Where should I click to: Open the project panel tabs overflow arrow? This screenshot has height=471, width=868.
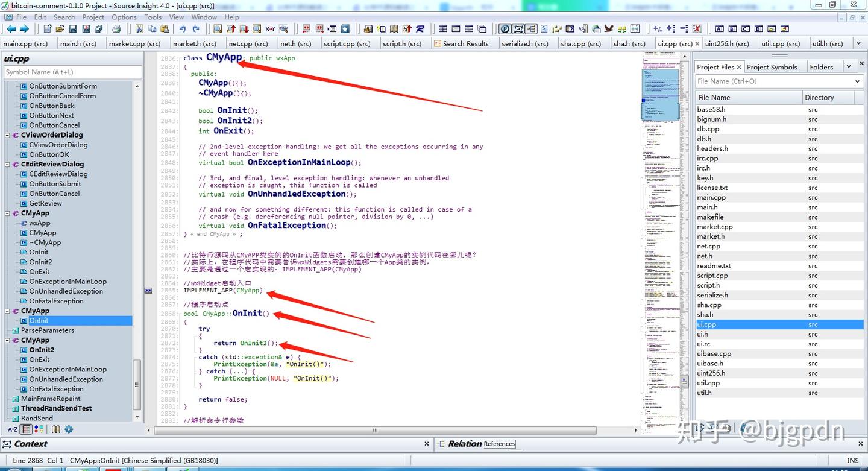[x=849, y=66]
